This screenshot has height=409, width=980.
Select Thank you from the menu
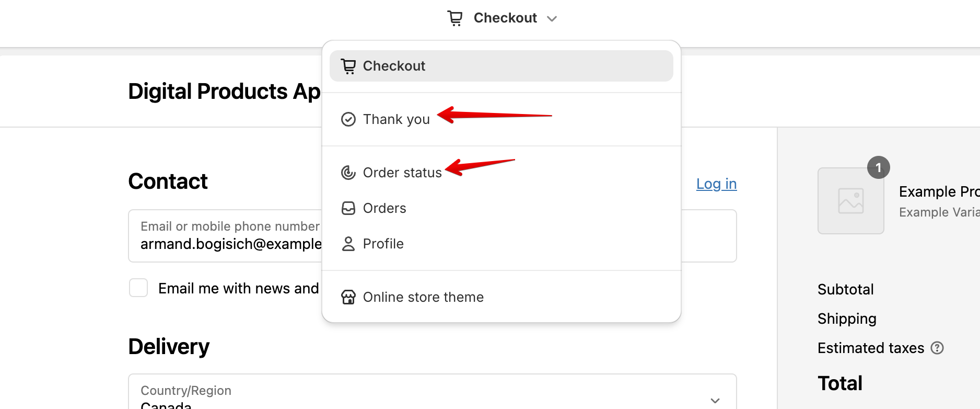coord(396,119)
